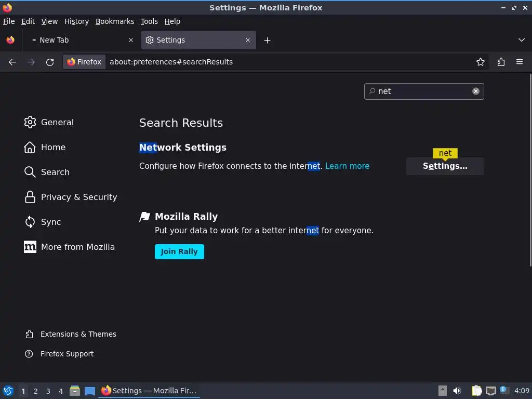Open the network tray icon
Image resolution: width=532 pixels, height=399 pixels.
pyautogui.click(x=490, y=391)
